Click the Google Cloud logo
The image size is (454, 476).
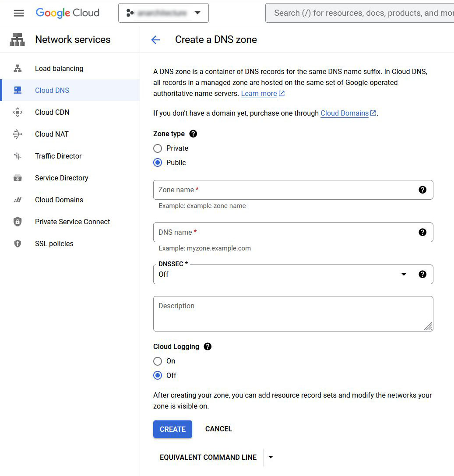(67, 13)
